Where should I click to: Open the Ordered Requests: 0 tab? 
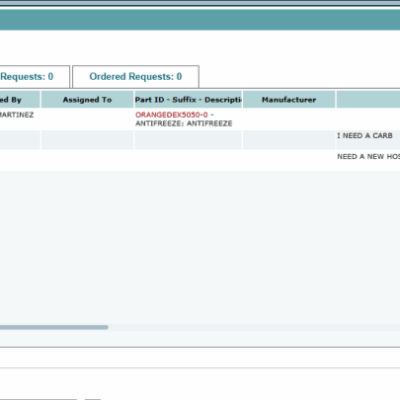click(136, 77)
